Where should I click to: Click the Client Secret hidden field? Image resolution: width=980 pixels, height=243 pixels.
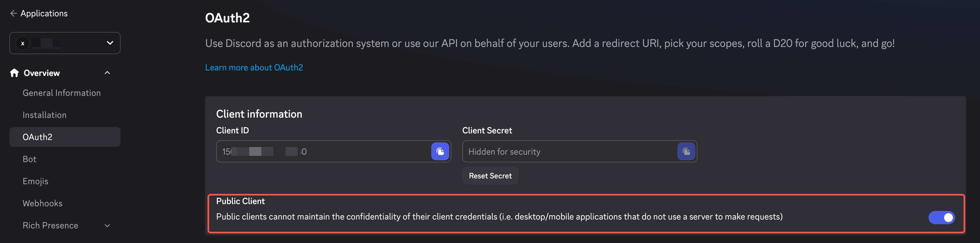click(580, 152)
